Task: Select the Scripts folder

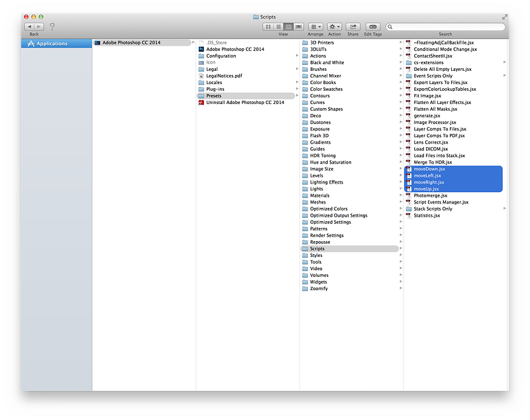Action: click(x=350, y=248)
